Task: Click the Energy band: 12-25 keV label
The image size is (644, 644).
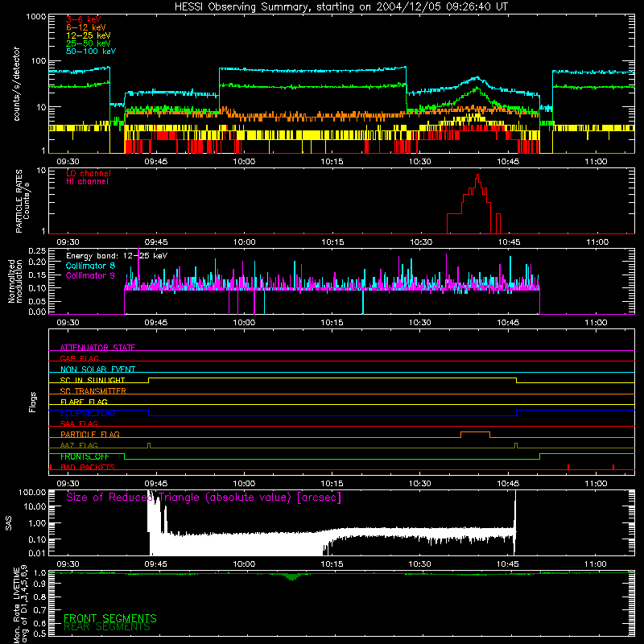Action: [117, 256]
